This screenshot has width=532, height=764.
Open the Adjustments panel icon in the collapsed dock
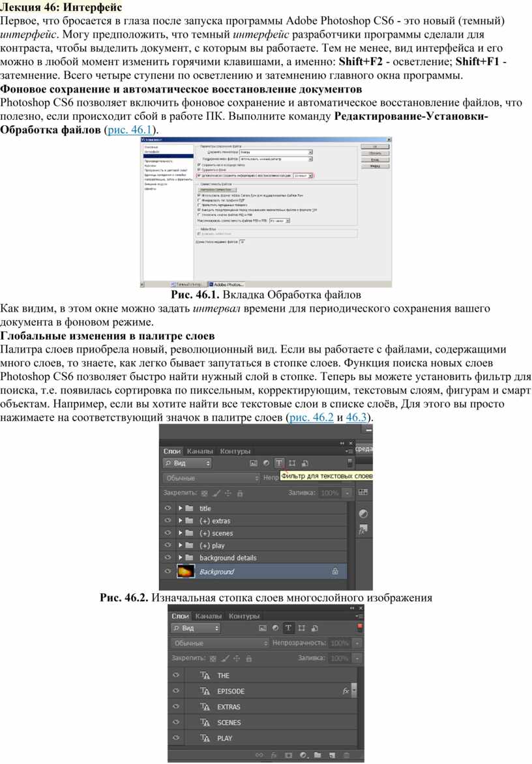(363, 514)
